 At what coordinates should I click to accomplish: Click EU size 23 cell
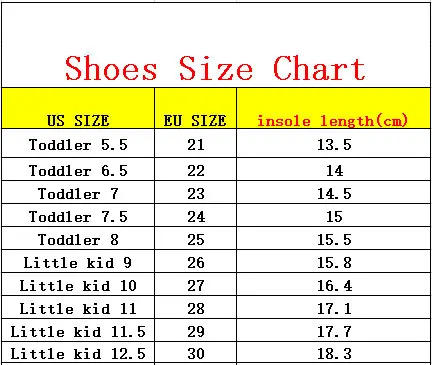pyautogui.click(x=196, y=193)
